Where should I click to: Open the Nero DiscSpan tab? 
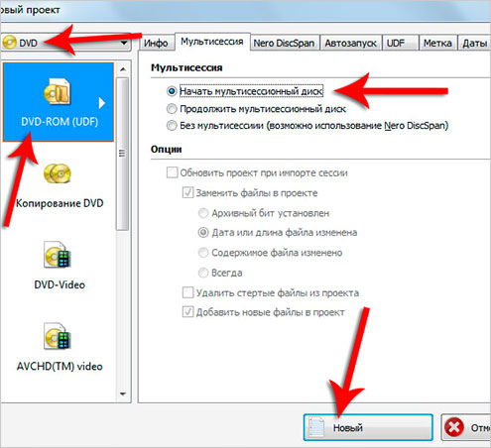click(284, 43)
